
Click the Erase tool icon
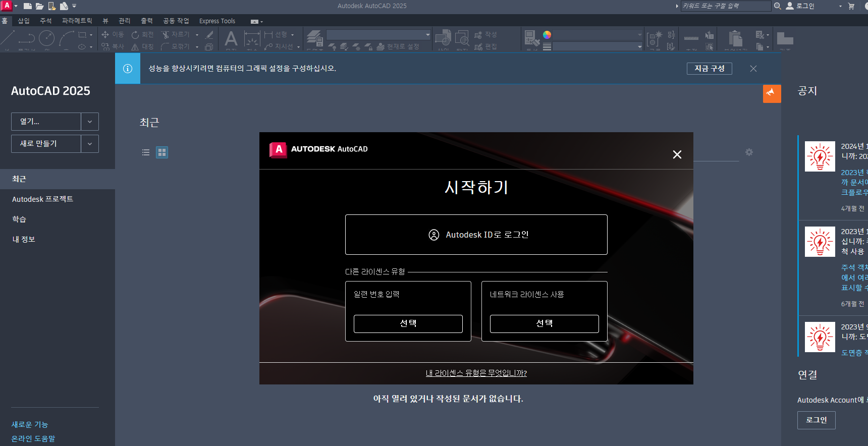coord(209,35)
